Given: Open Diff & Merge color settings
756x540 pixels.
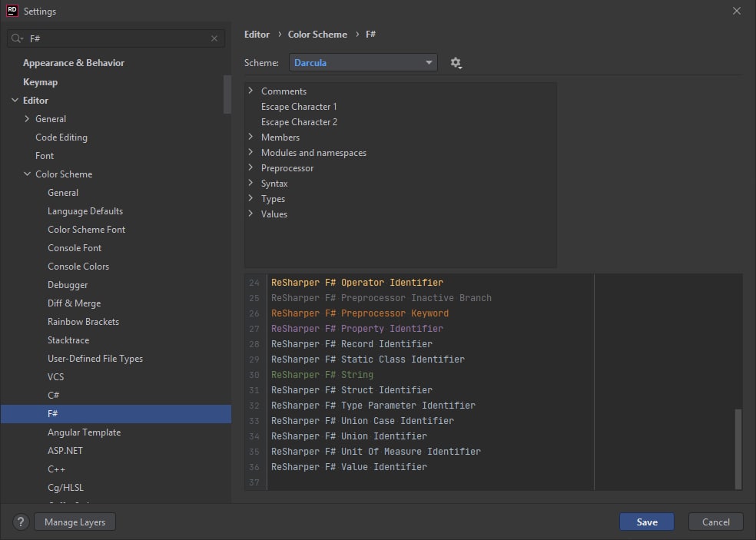Looking at the screenshot, I should coord(75,303).
